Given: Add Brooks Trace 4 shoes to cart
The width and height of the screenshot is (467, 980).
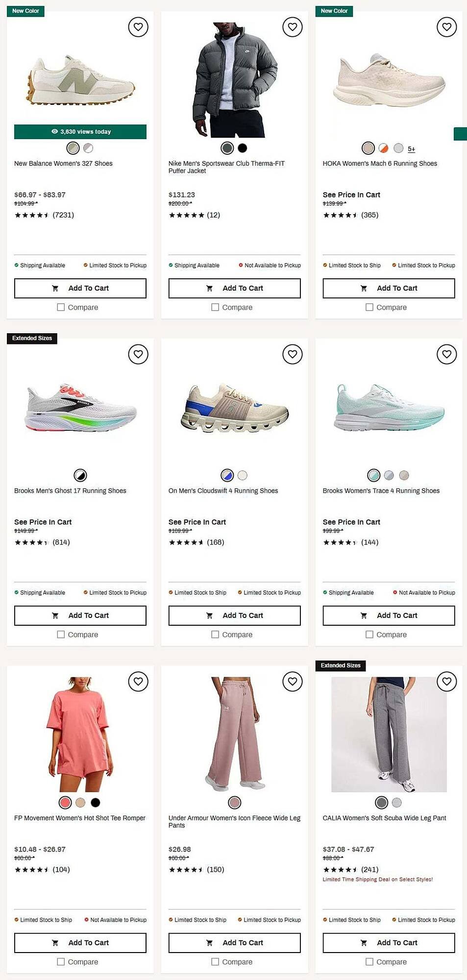Looking at the screenshot, I should click(x=389, y=615).
